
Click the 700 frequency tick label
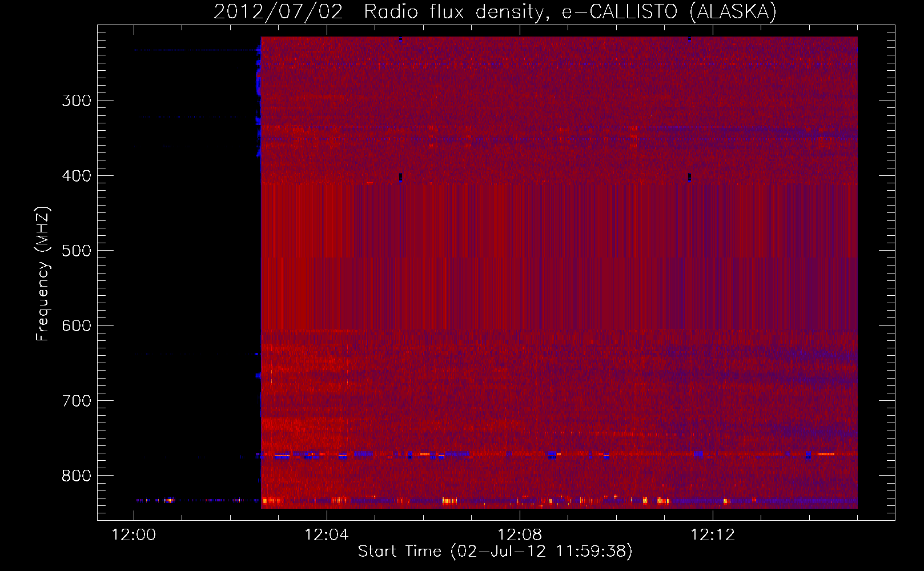pyautogui.click(x=77, y=401)
